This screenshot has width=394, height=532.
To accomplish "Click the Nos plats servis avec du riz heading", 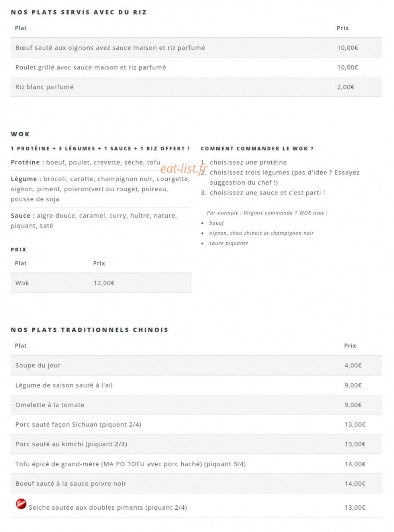I will point(79,12).
